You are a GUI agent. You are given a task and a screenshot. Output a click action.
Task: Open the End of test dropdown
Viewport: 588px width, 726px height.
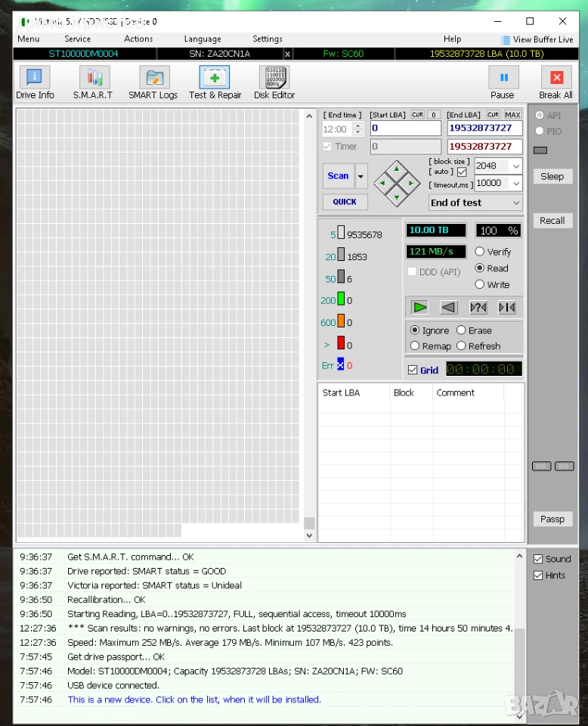pos(516,203)
